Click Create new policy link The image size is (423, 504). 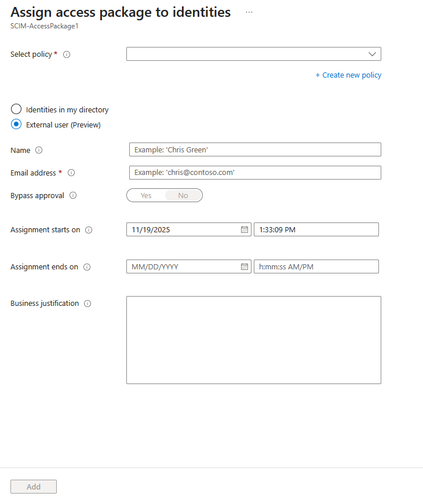[x=348, y=75]
